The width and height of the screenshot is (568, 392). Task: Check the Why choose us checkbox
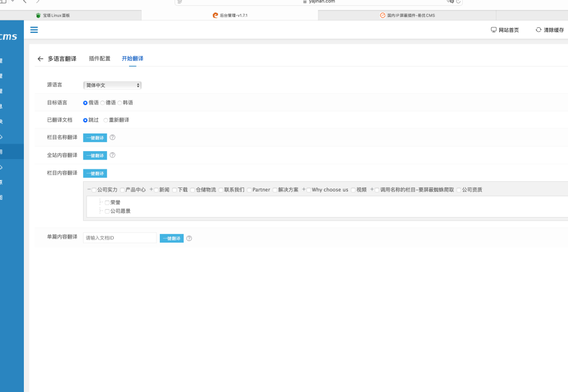click(x=309, y=190)
